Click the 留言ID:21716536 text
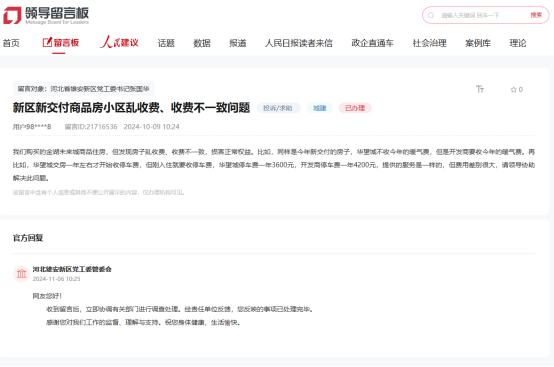Screen dimensions: 554x367 91,126
